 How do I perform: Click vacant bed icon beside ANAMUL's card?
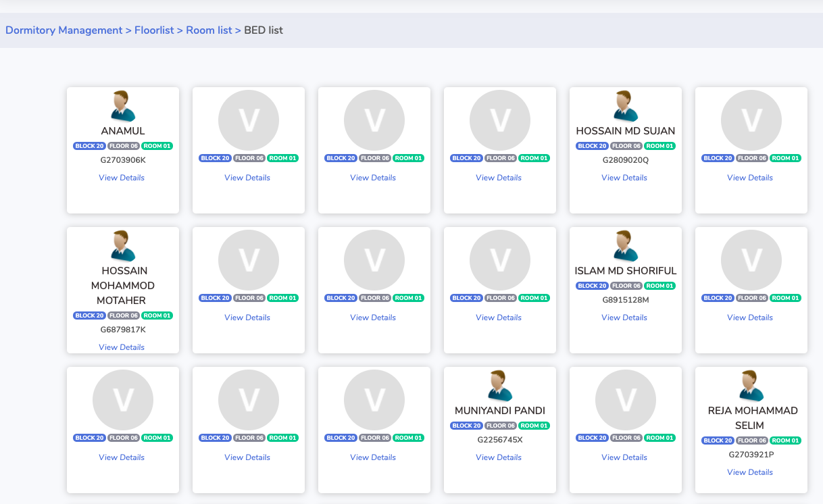click(x=248, y=120)
